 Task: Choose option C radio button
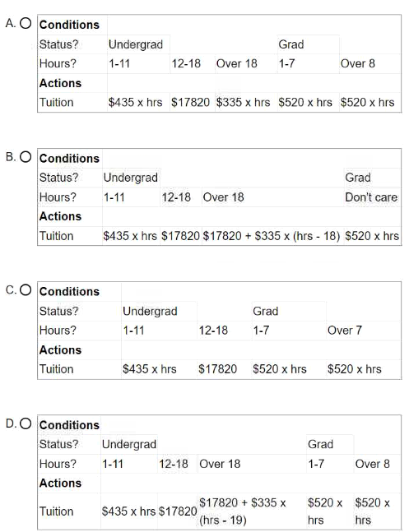tap(26, 290)
